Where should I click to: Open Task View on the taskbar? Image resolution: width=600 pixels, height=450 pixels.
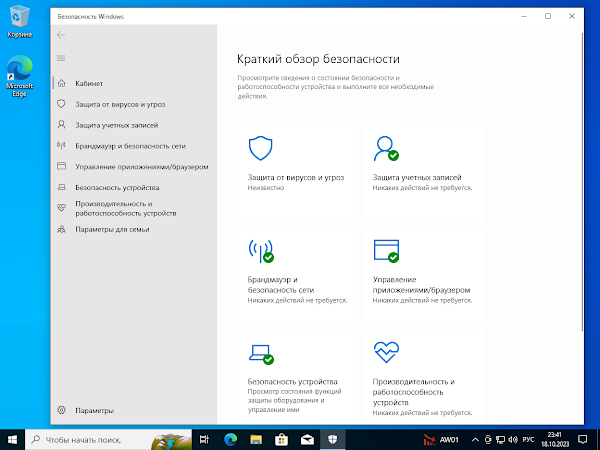(205, 440)
